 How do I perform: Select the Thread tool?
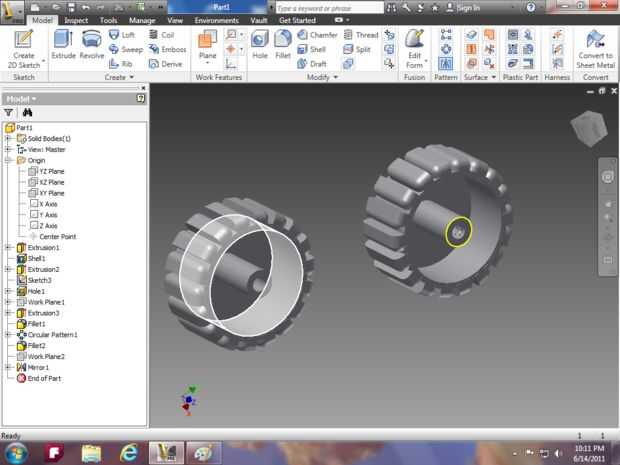[x=361, y=35]
